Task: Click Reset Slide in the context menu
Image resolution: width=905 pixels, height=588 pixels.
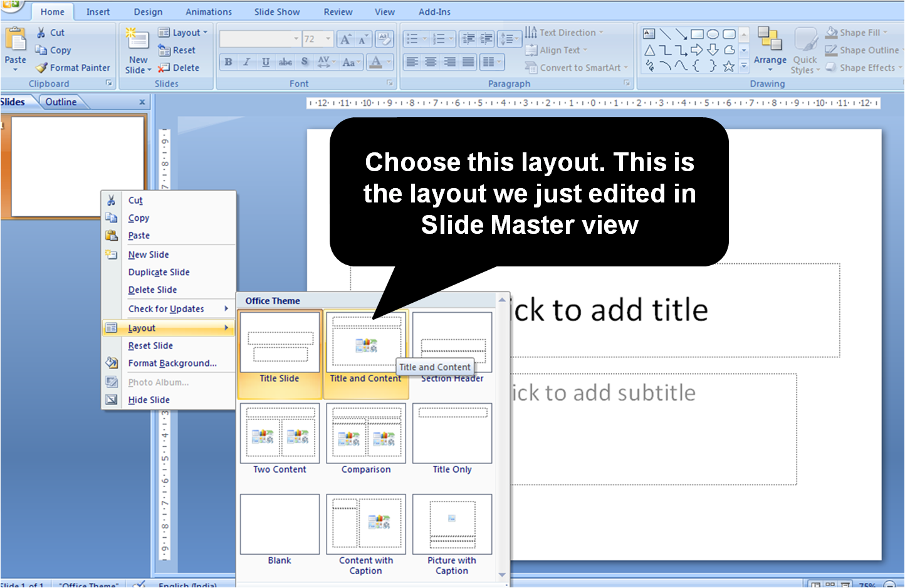Action: 150,345
